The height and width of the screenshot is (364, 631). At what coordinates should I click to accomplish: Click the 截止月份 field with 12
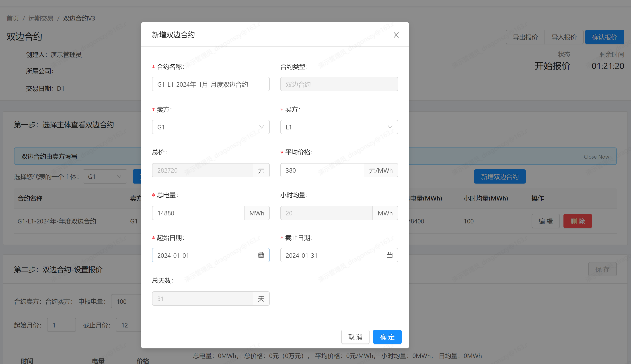pos(129,325)
